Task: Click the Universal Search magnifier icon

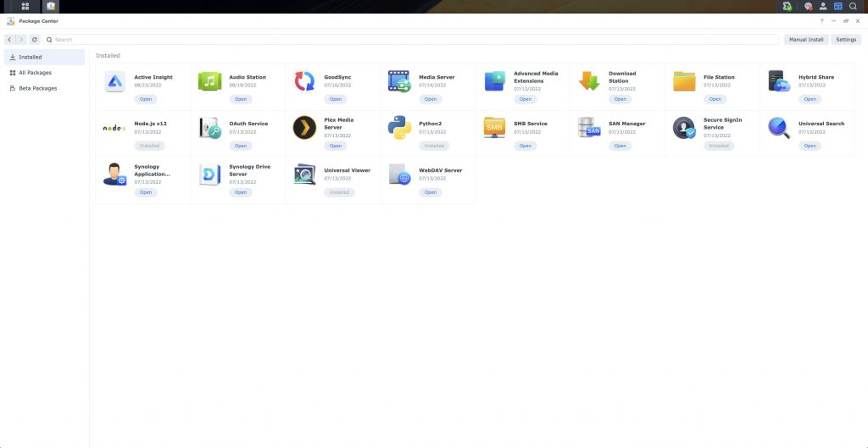Action: pos(779,128)
